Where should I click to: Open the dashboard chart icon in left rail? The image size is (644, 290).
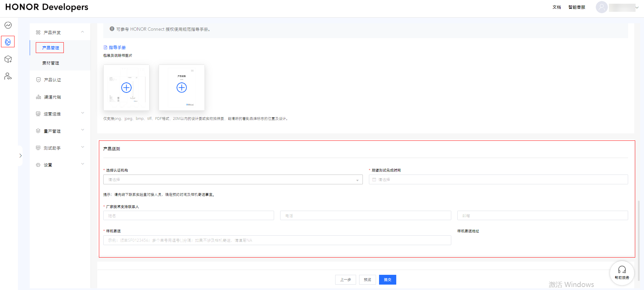[8, 25]
